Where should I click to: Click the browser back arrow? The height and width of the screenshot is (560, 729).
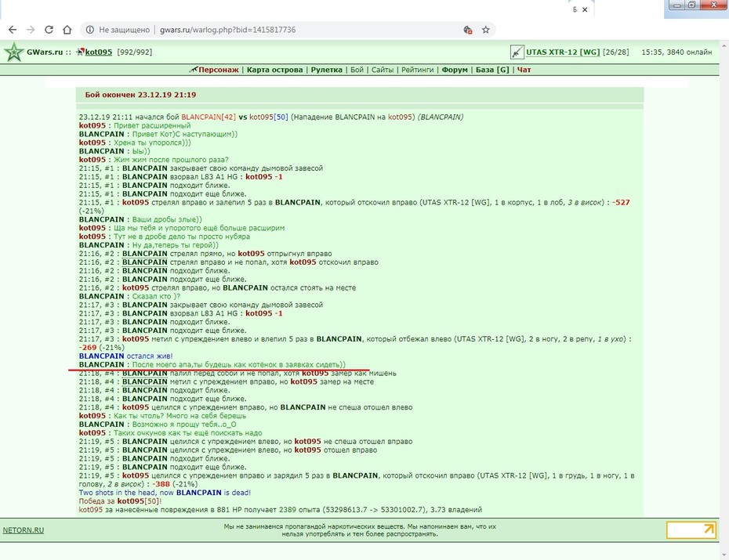(13, 30)
